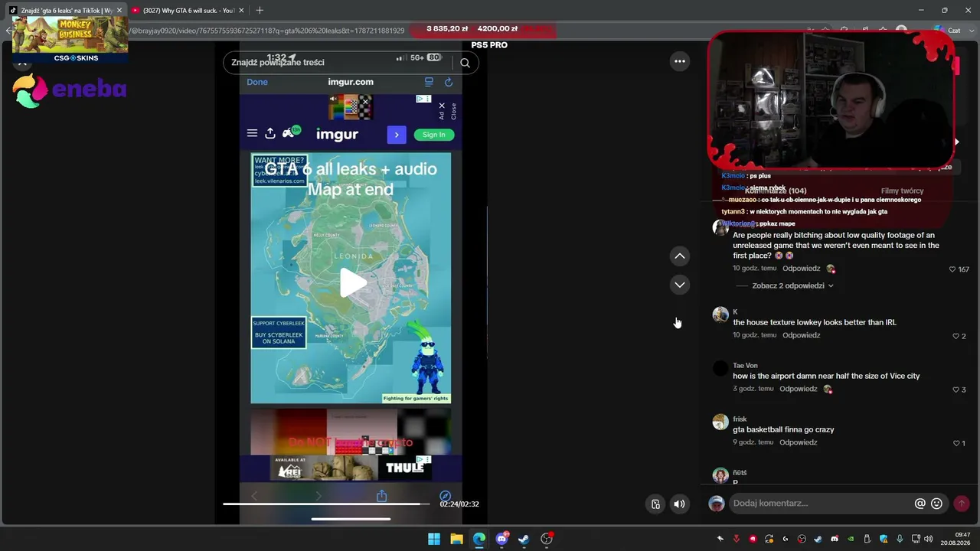The image size is (980, 551).
Task: Go to previous video with up arrow
Action: coord(679,256)
